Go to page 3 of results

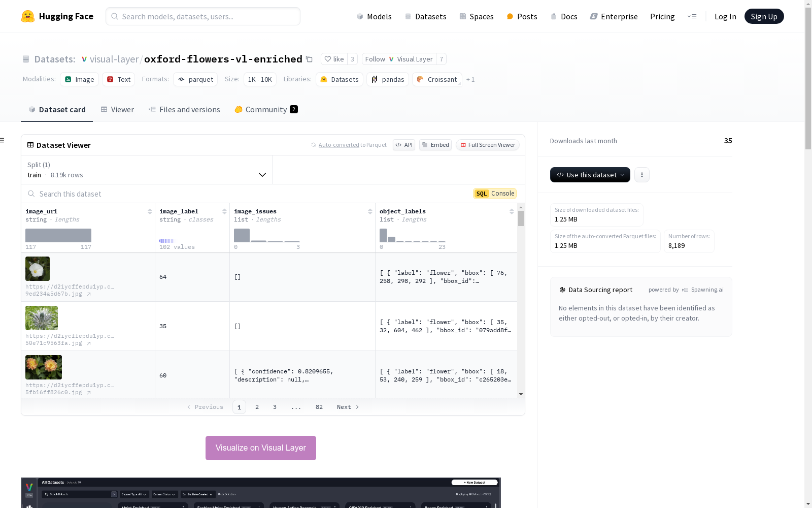275,407
